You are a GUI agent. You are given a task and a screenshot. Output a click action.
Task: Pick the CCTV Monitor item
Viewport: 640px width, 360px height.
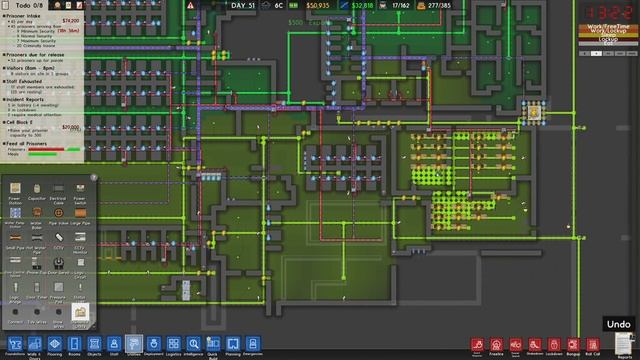coord(80,238)
